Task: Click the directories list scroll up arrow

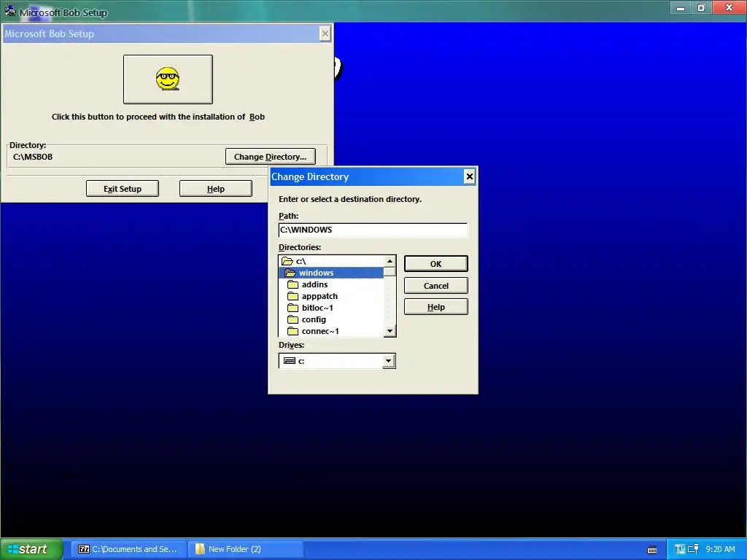Action: (x=390, y=262)
